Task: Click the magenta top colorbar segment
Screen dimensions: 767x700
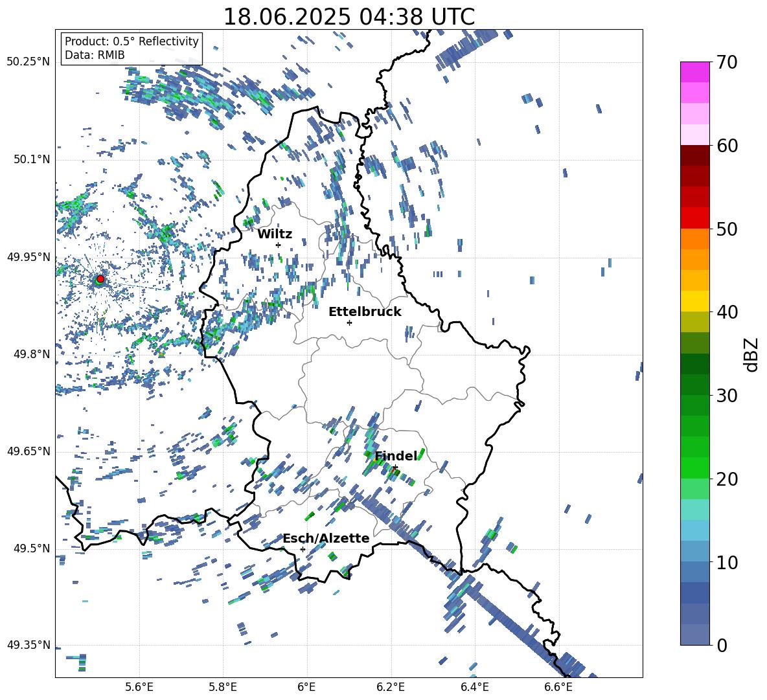Action: click(x=694, y=72)
